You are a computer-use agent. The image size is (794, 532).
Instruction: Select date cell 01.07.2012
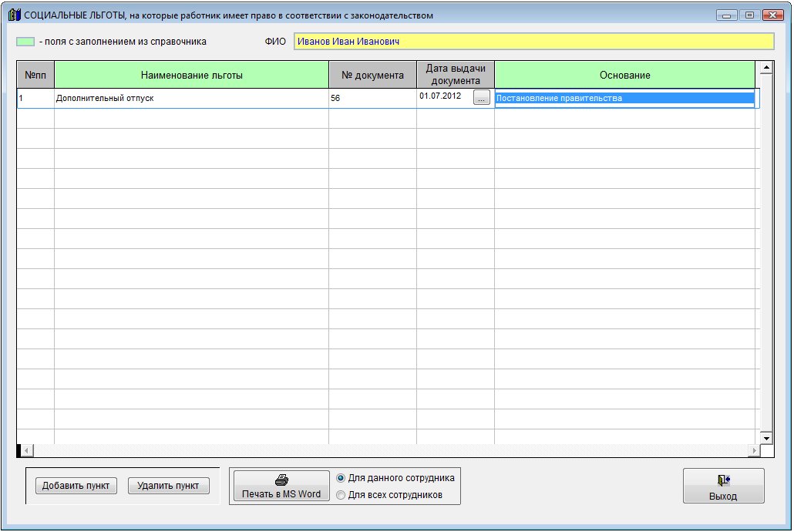[445, 96]
